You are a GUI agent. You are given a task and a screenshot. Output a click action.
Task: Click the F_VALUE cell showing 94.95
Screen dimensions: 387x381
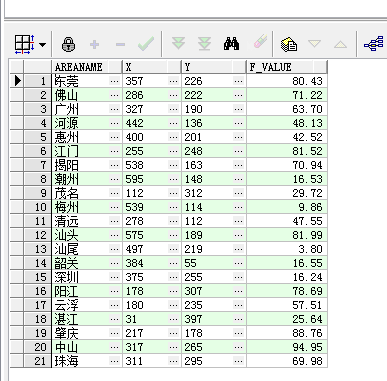click(x=287, y=347)
